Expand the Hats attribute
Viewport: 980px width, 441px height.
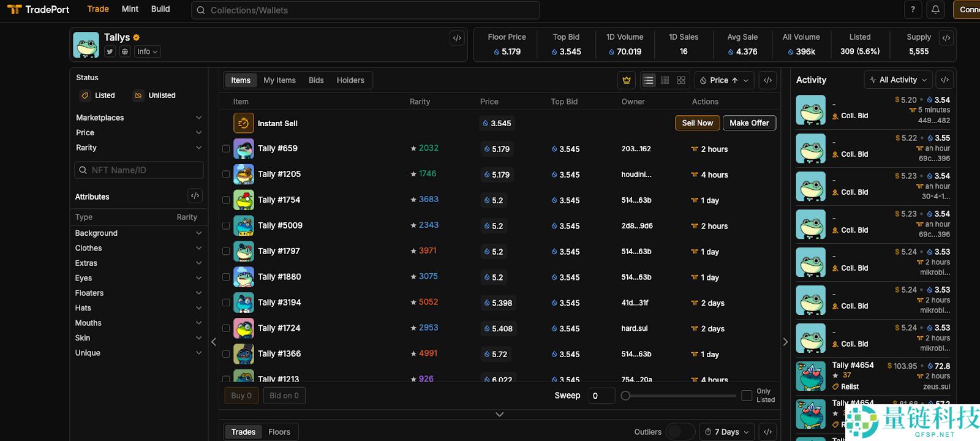coord(138,308)
